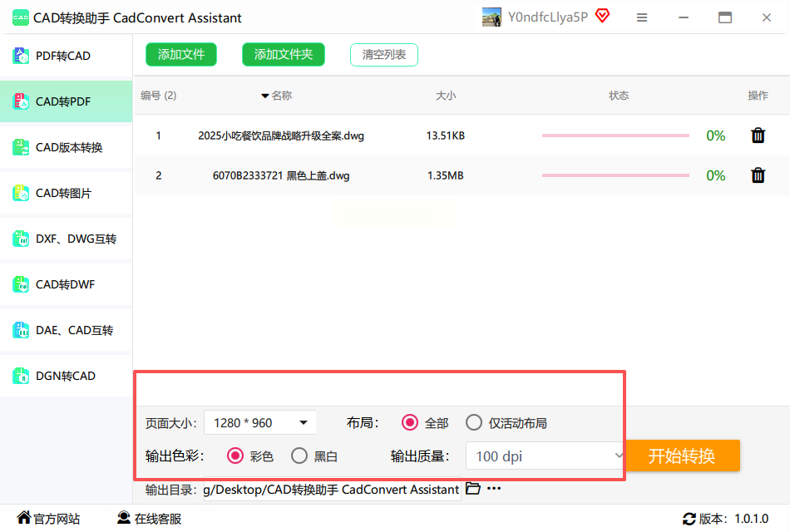The height and width of the screenshot is (532, 790).
Task: Select the 仅活动布局 radio option
Action: [474, 422]
